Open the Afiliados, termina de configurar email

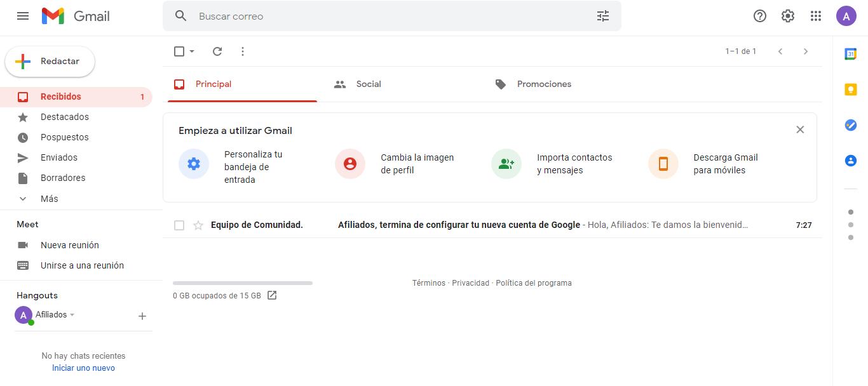click(x=492, y=225)
